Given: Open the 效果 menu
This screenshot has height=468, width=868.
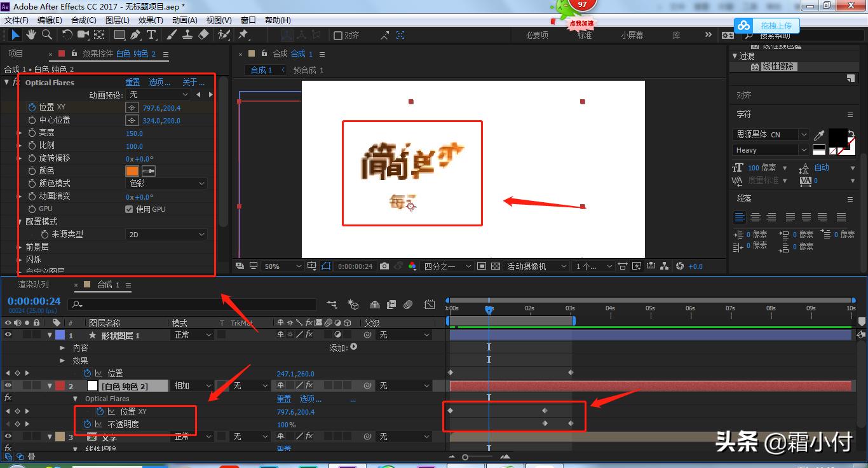Looking at the screenshot, I should (149, 20).
